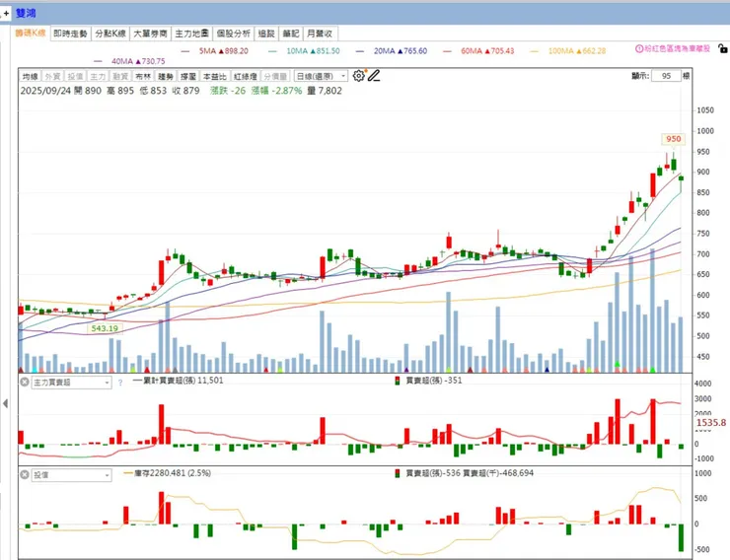Click the 20MA 765.60 legend entry
This screenshot has height=560, width=730.
[x=400, y=50]
